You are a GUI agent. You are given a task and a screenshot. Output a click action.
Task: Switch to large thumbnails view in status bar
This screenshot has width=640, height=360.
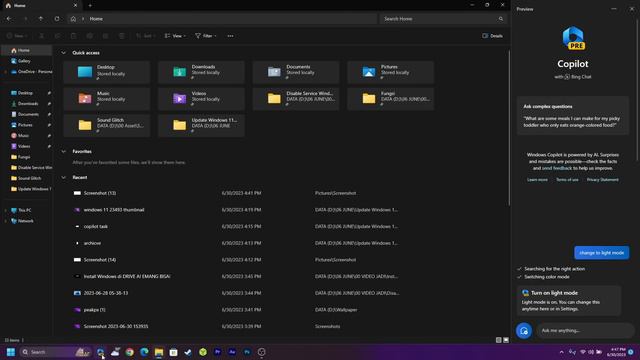click(506, 340)
